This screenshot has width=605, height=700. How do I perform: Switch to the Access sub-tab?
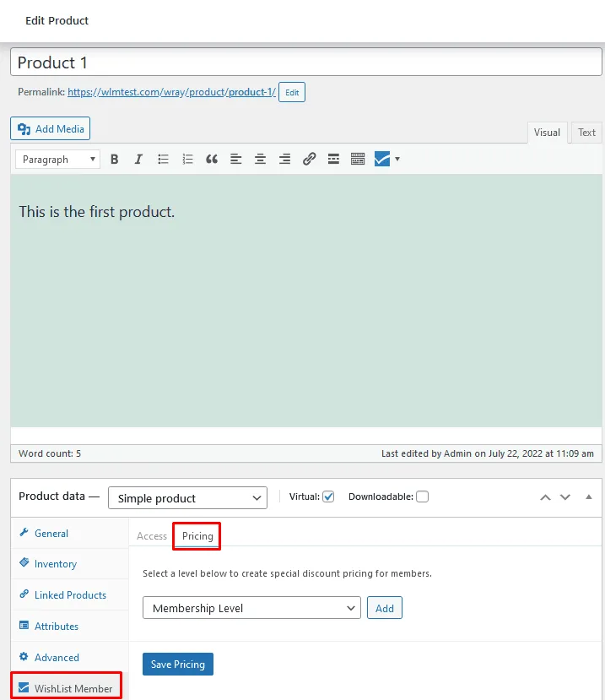[152, 535]
